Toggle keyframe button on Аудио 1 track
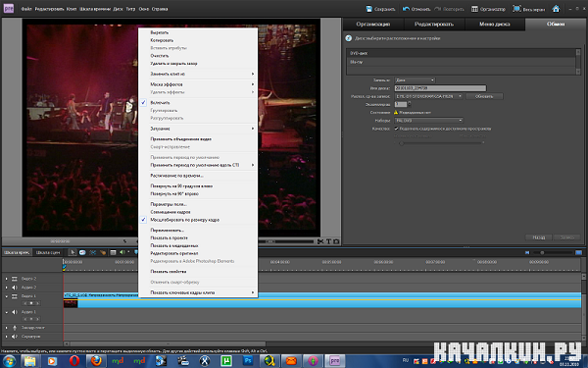 (31, 319)
